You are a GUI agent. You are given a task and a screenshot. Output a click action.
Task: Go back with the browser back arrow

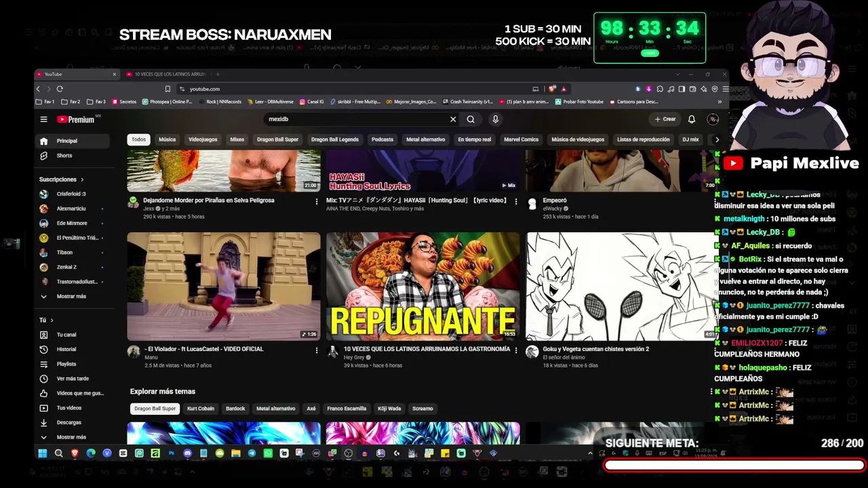(x=38, y=89)
